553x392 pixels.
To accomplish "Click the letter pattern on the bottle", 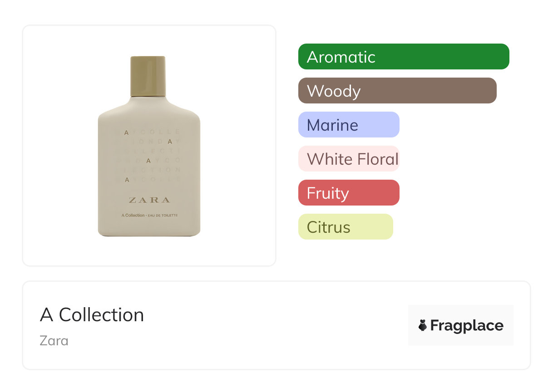I will pyautogui.click(x=149, y=156).
